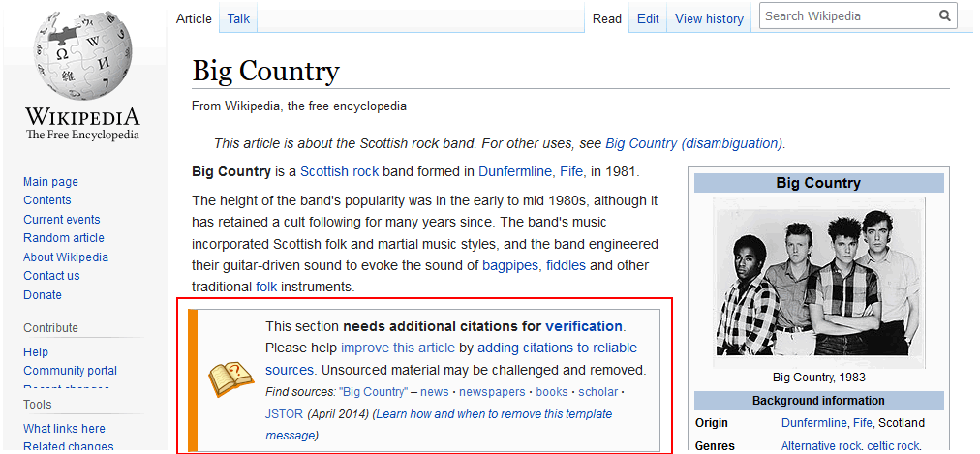
Task: Open What links here tool link
Action: click(x=64, y=429)
